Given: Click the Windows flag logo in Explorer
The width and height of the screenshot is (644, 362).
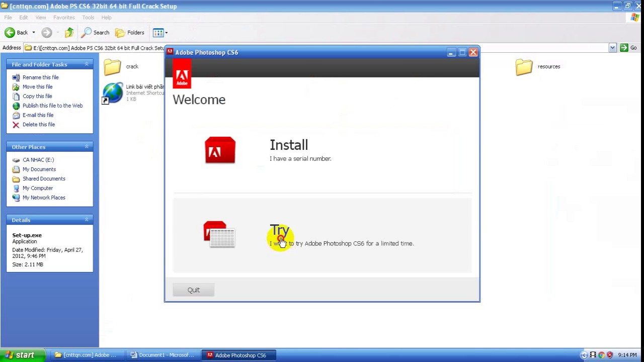Looking at the screenshot, I should [635, 18].
